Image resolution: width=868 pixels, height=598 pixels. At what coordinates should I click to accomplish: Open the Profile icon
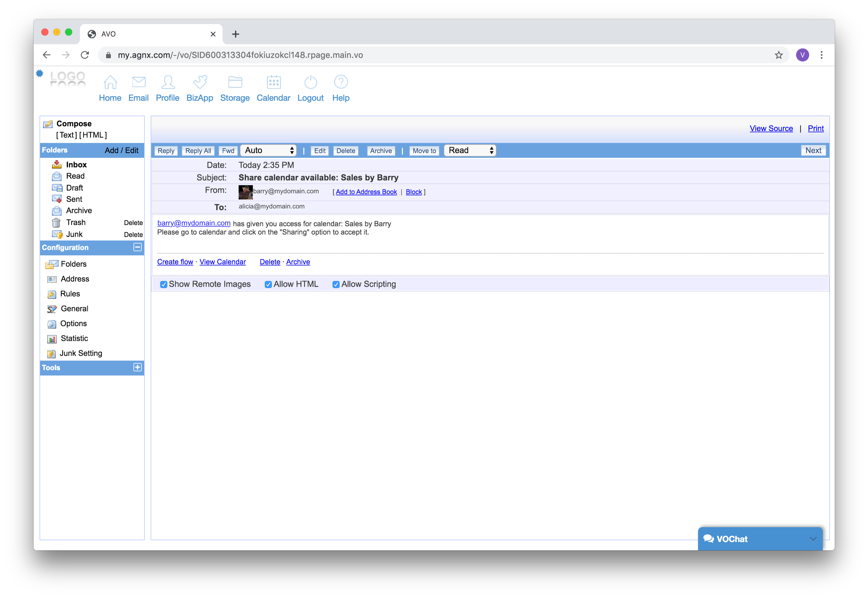coord(168,82)
